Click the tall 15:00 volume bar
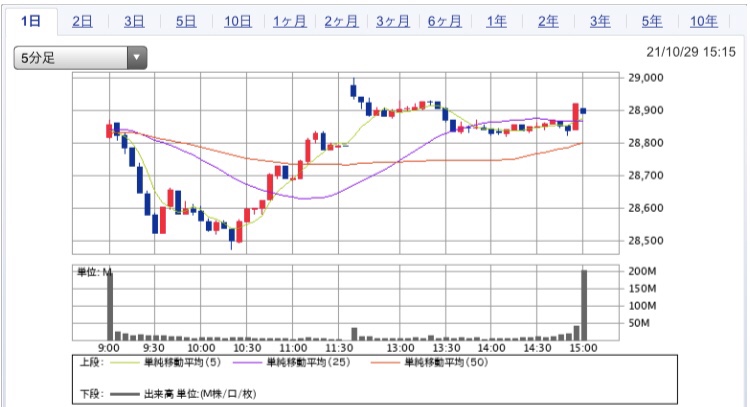Image resolution: width=750 pixels, height=407 pixels. [584, 305]
